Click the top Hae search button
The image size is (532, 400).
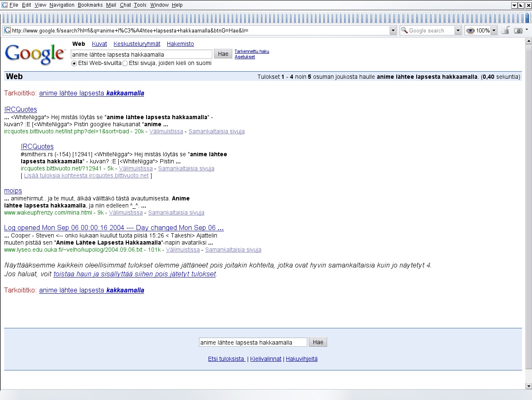223,54
